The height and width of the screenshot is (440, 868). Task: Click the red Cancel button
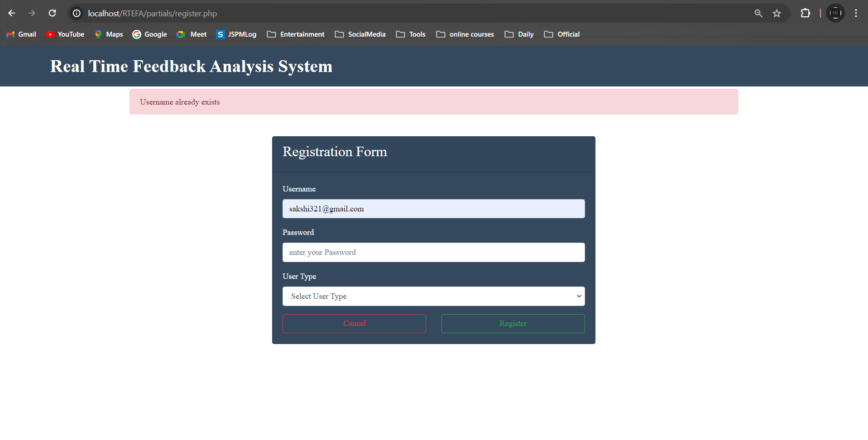(354, 323)
